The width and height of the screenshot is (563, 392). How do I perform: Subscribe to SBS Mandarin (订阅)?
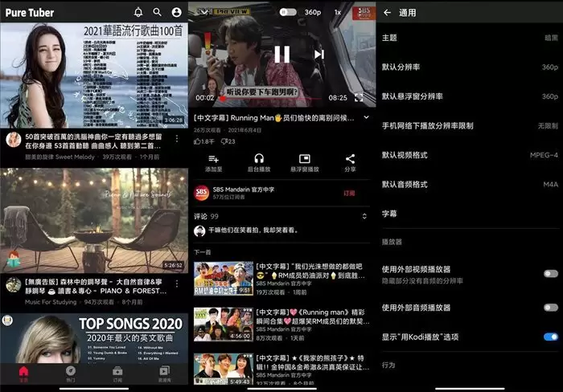(349, 194)
